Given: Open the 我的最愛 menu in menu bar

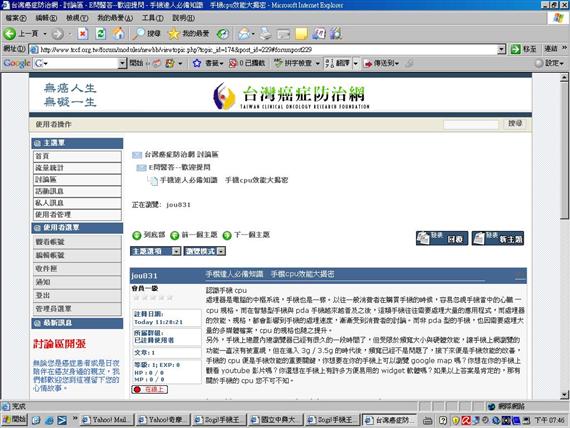Looking at the screenshot, I should [x=115, y=18].
